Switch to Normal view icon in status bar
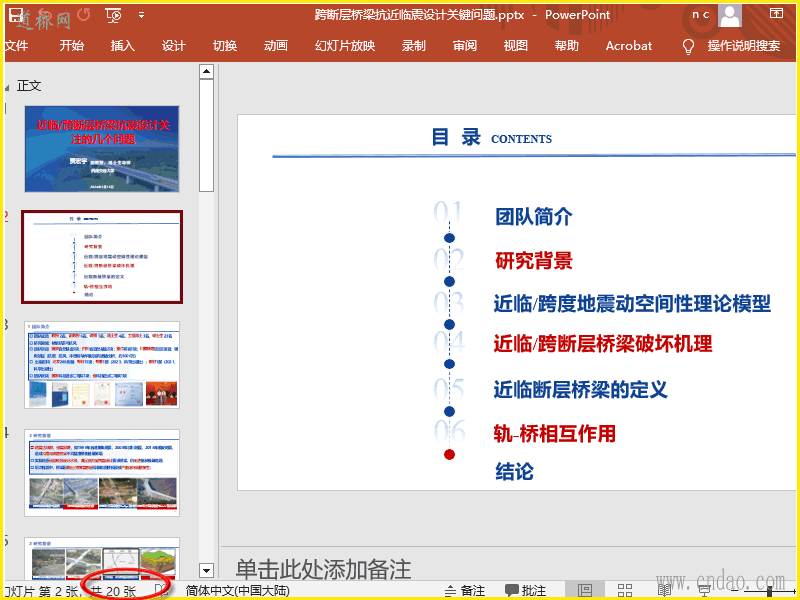The image size is (800, 600). 585,590
